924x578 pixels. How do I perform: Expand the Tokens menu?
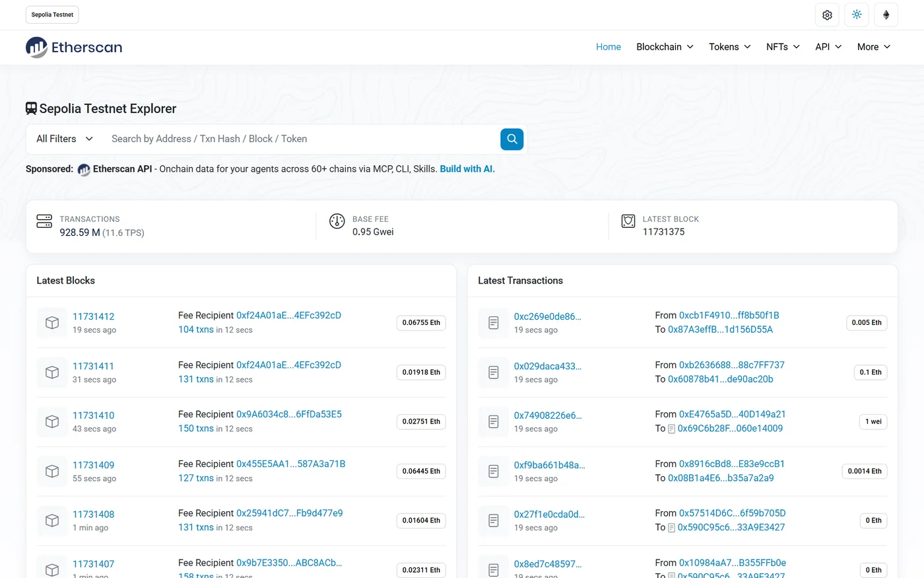tap(730, 47)
